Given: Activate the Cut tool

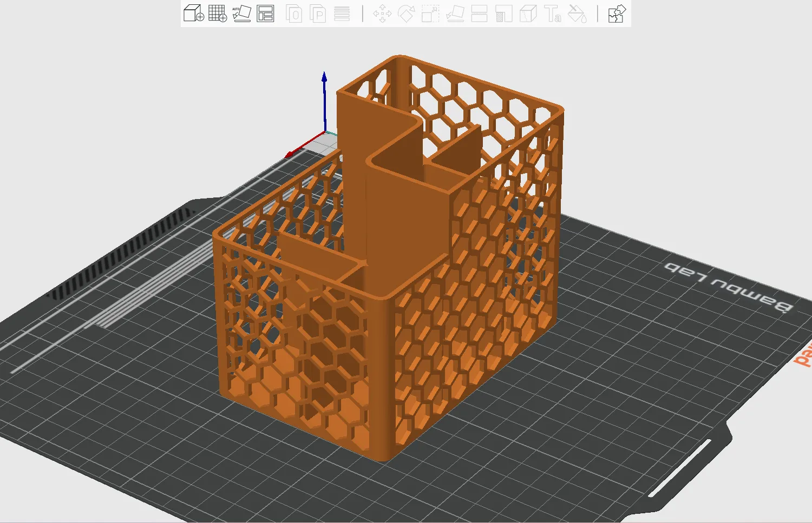Looking at the screenshot, I should click(479, 14).
